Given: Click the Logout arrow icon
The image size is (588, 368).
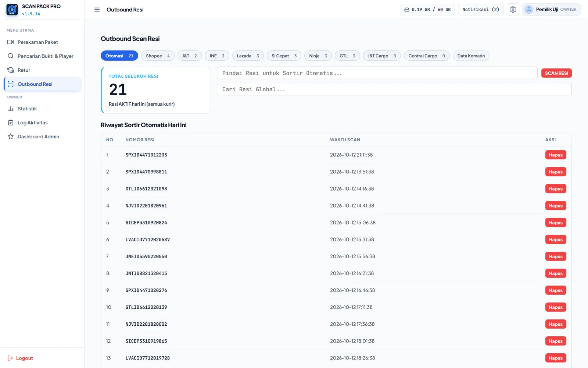Looking at the screenshot, I should tap(10, 358).
